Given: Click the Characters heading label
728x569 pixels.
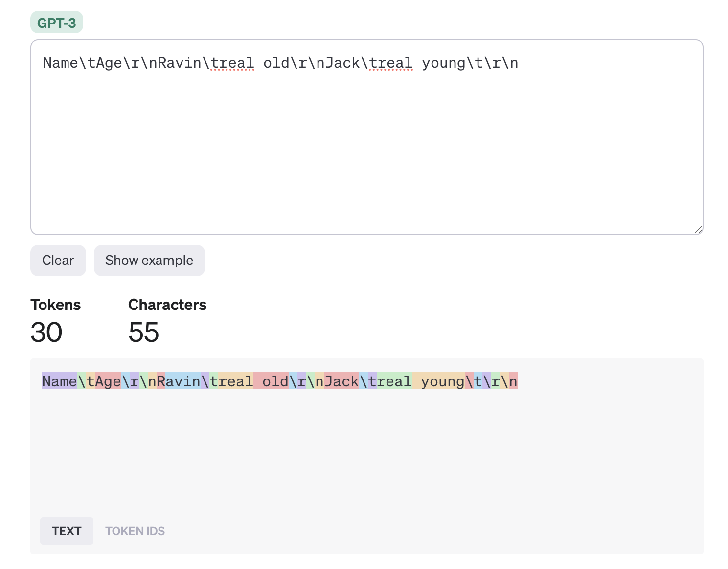Looking at the screenshot, I should pos(167,305).
